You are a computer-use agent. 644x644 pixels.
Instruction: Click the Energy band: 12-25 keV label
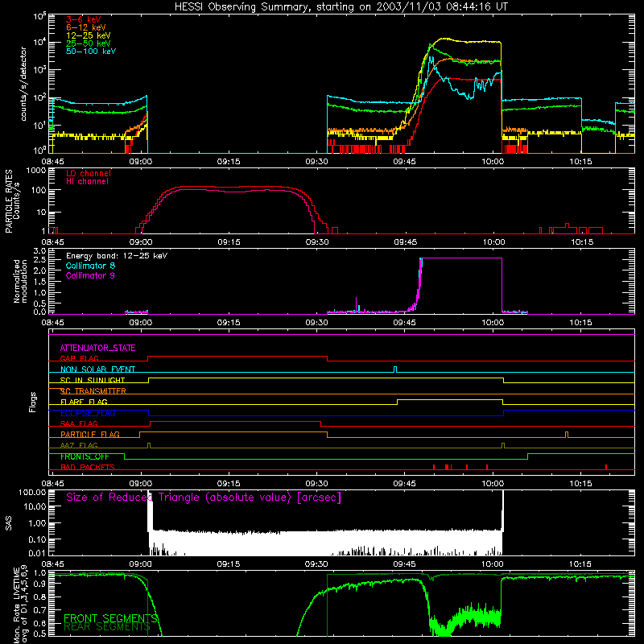pyautogui.click(x=117, y=256)
